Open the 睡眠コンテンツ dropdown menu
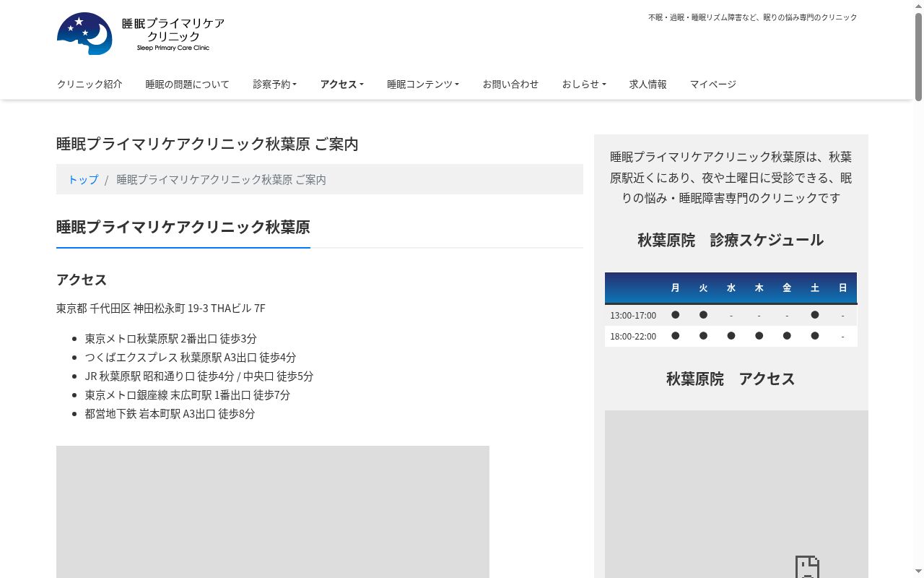Image resolution: width=924 pixels, height=578 pixels. click(x=423, y=84)
